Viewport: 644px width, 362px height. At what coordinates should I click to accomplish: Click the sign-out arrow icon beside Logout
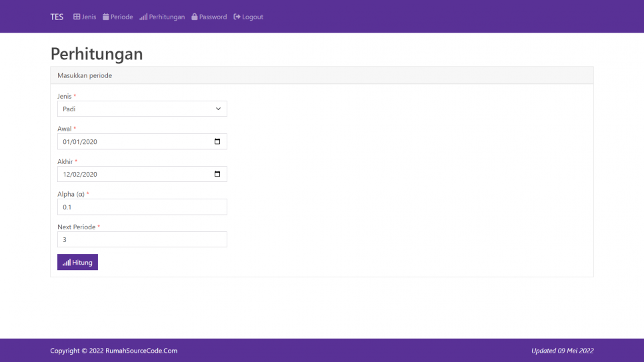click(x=237, y=17)
